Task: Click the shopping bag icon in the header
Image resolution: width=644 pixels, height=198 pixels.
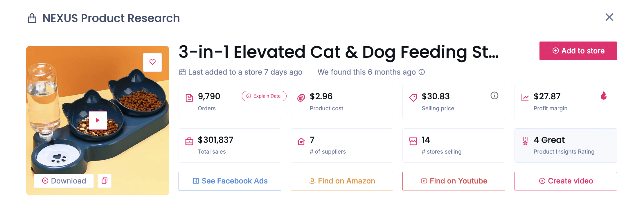Action: pos(32,18)
